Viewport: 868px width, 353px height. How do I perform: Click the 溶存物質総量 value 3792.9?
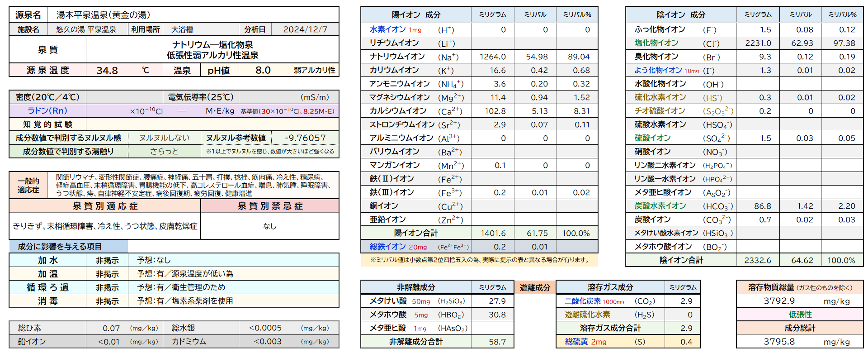(x=779, y=301)
